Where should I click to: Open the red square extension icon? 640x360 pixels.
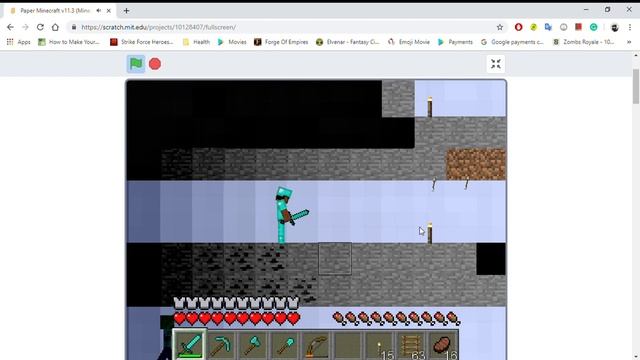(x=578, y=27)
